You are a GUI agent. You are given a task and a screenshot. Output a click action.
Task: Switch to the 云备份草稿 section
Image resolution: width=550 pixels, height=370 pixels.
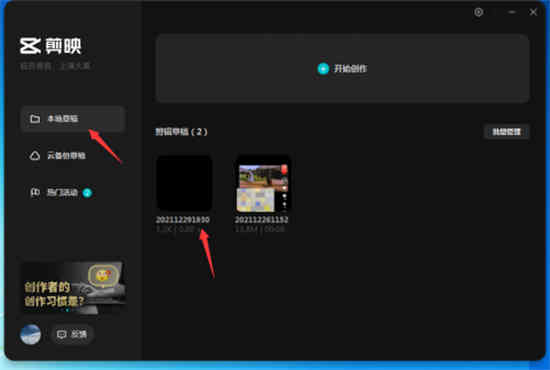tap(73, 155)
